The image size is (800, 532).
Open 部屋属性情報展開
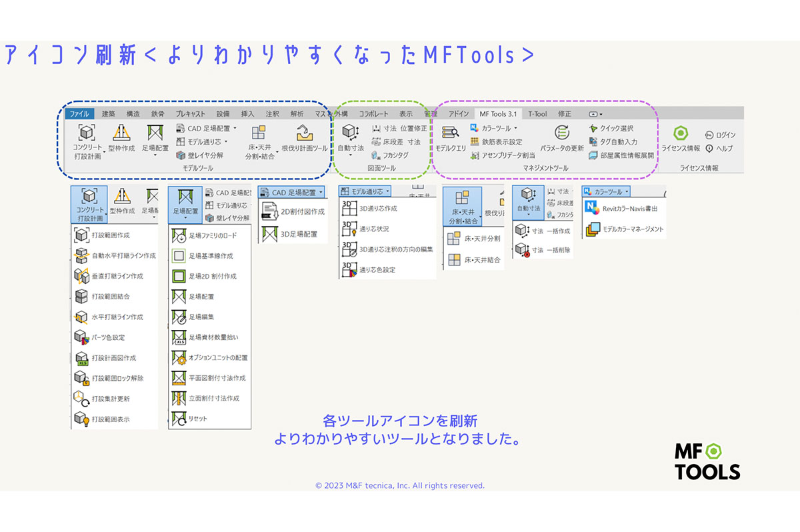622,155
